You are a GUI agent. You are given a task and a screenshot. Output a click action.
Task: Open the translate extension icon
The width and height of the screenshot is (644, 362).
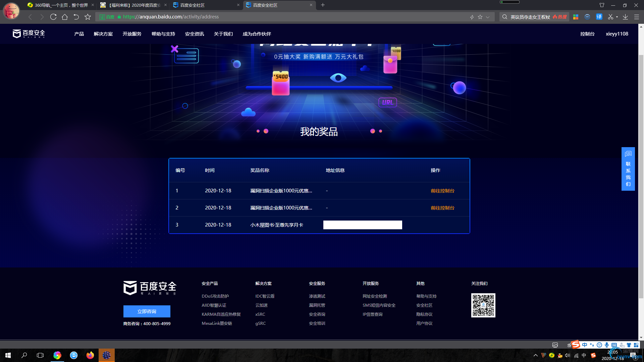[x=599, y=17]
